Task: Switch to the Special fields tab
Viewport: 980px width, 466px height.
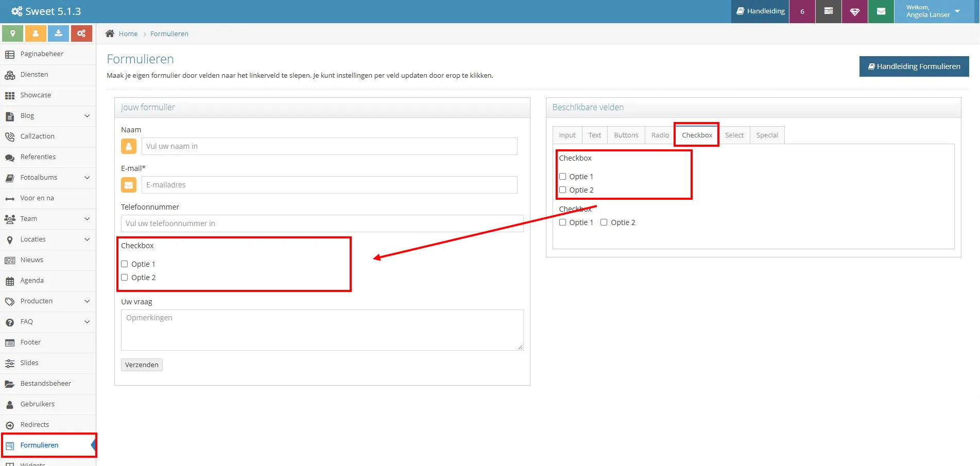Action: [767, 135]
